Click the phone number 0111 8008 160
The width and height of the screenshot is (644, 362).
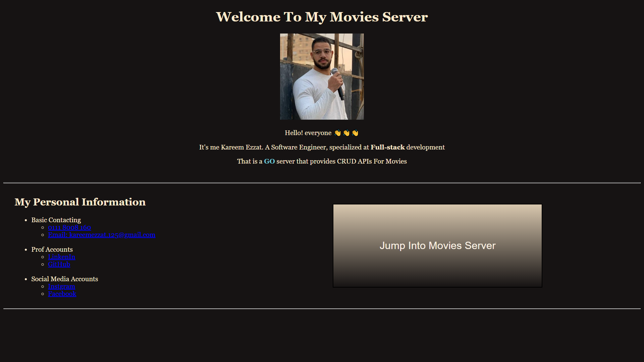point(69,227)
